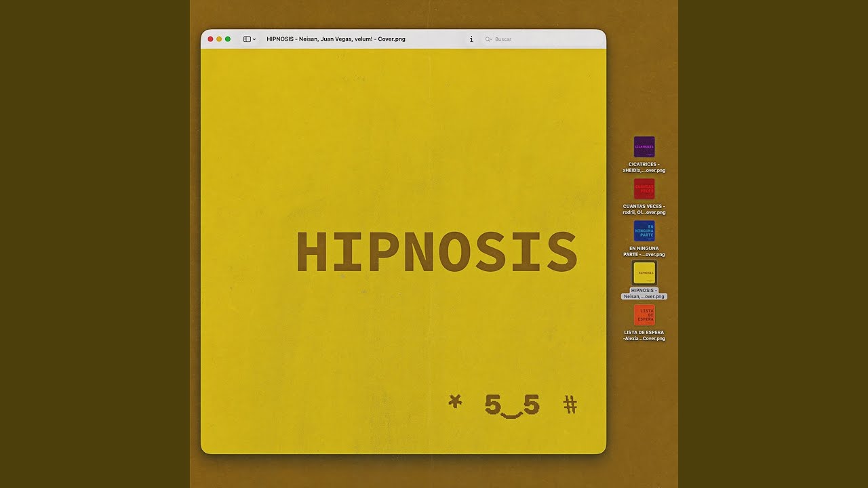Screen dimensions: 868x488
Task: Open the inspector info icon
Action: click(471, 39)
